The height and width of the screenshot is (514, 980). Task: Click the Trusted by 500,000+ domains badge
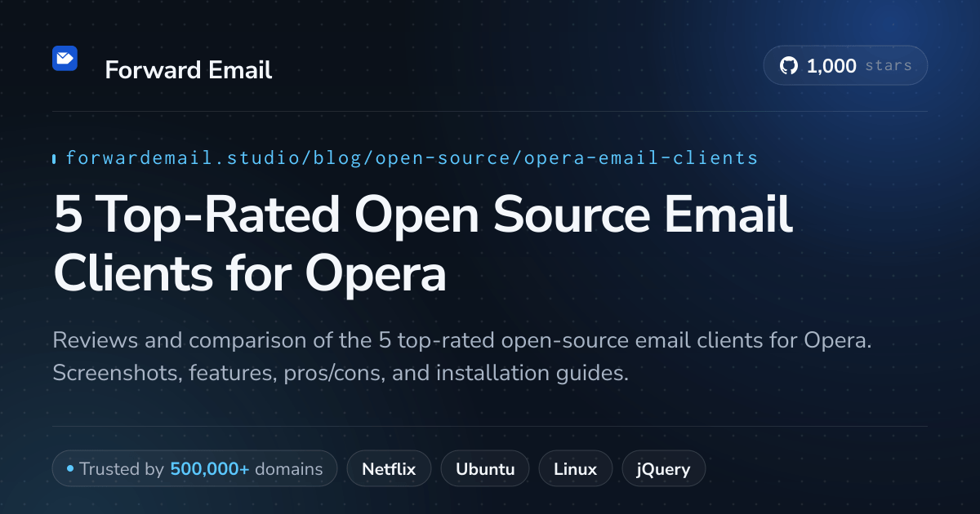coord(194,469)
